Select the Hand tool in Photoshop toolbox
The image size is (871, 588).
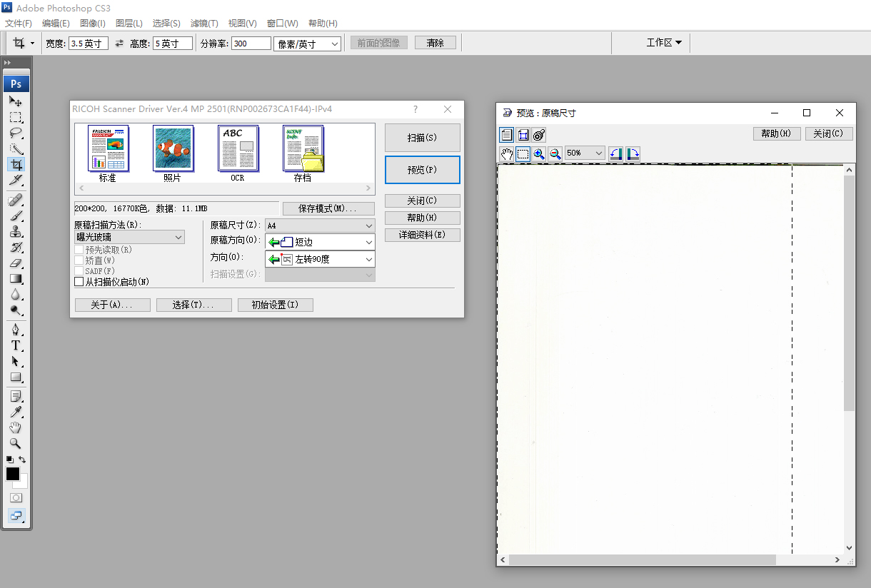click(x=16, y=427)
